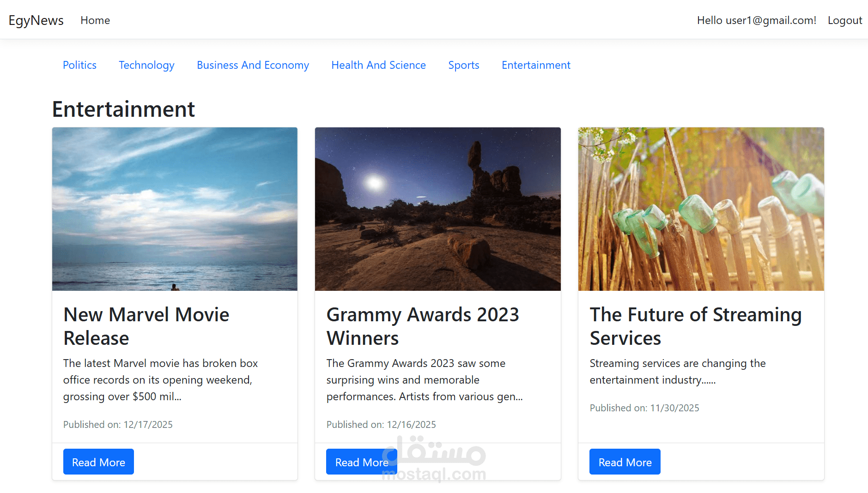Click the Grammy Awards 2023 Winners title
The height and width of the screenshot is (493, 868).
click(423, 326)
